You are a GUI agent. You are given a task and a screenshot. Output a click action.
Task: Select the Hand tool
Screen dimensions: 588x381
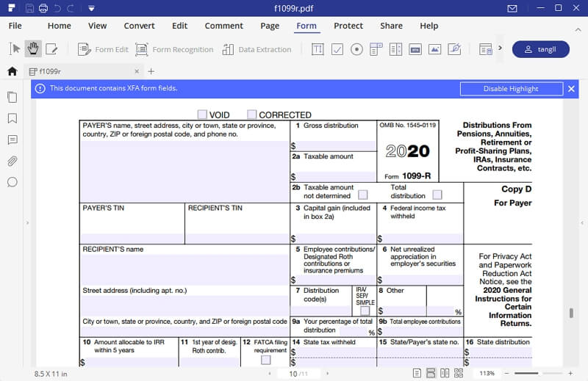[33, 49]
